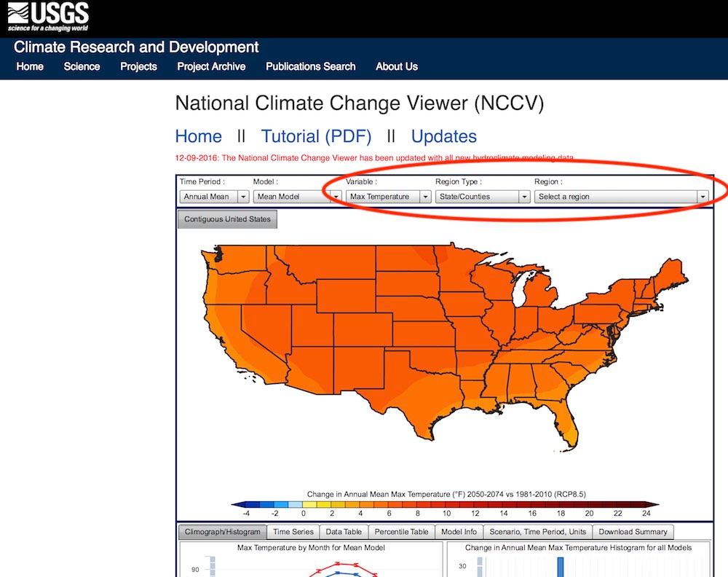Open the Tutorial (PDF) link

point(316,136)
